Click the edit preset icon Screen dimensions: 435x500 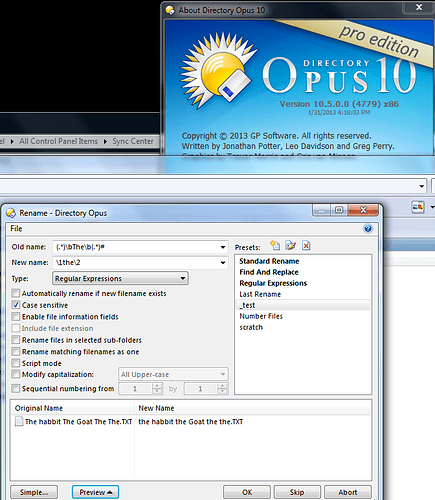291,246
